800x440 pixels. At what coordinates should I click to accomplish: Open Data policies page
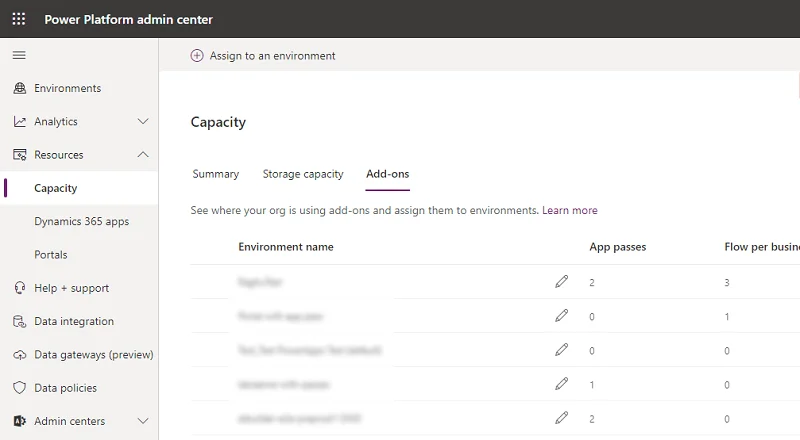click(65, 388)
